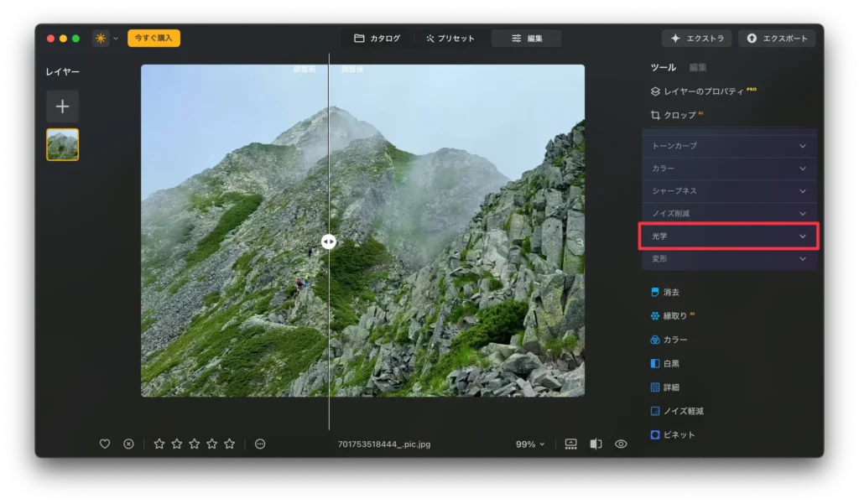Screen dimensions: 859x504
Task: Switch to the プリセット tab
Action: point(450,37)
